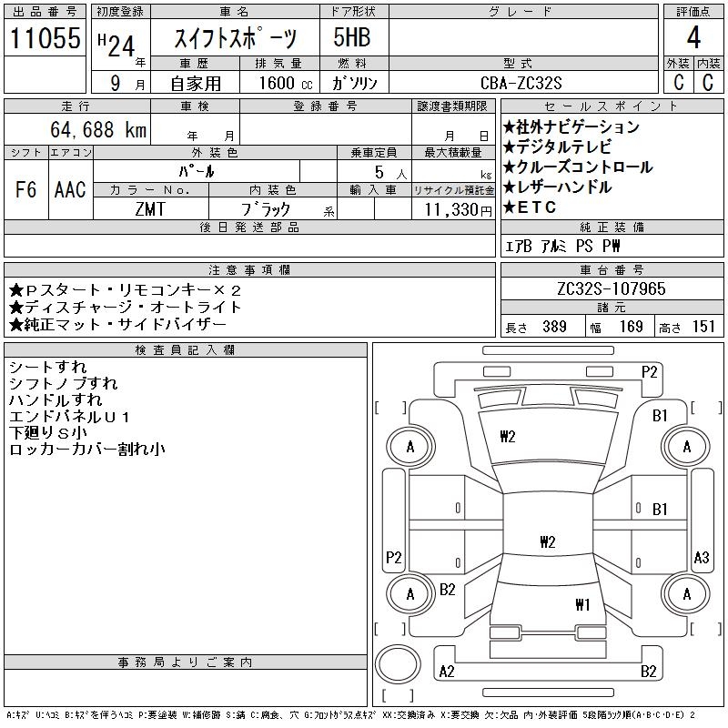Click the A2 marking on the car diagram

447,672
